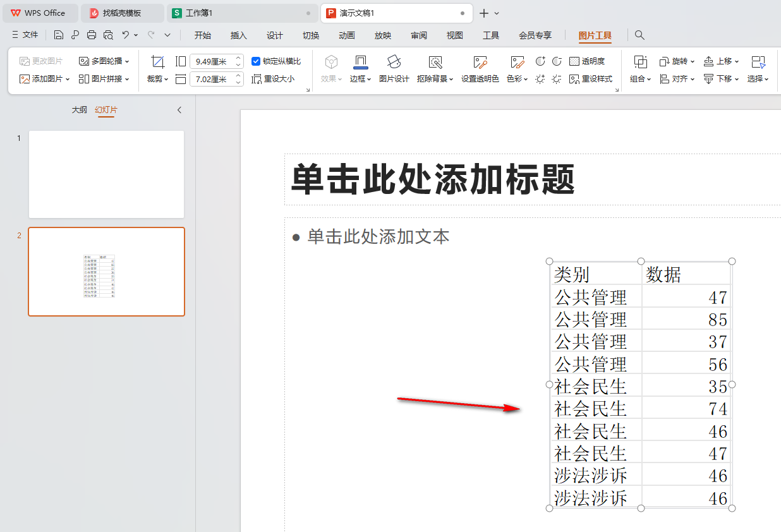Click the 组合 group icon

tap(641, 62)
